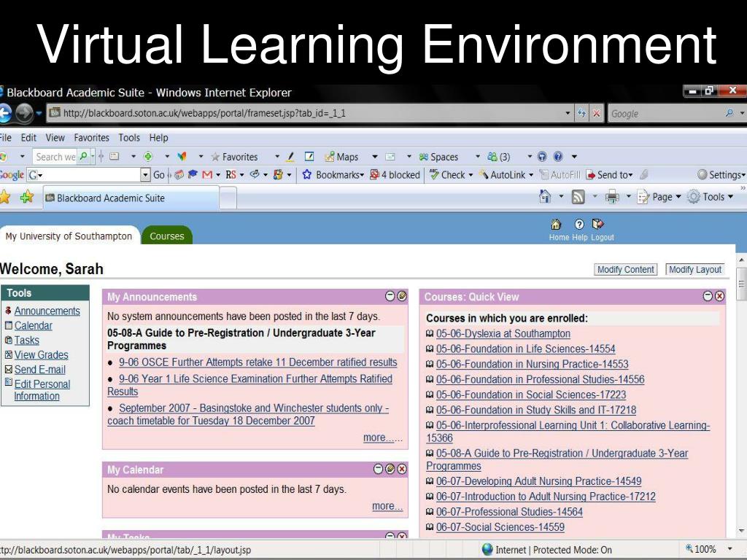Click the Gmail icon in Google toolbar
This screenshot has height=560, width=747.
207,175
